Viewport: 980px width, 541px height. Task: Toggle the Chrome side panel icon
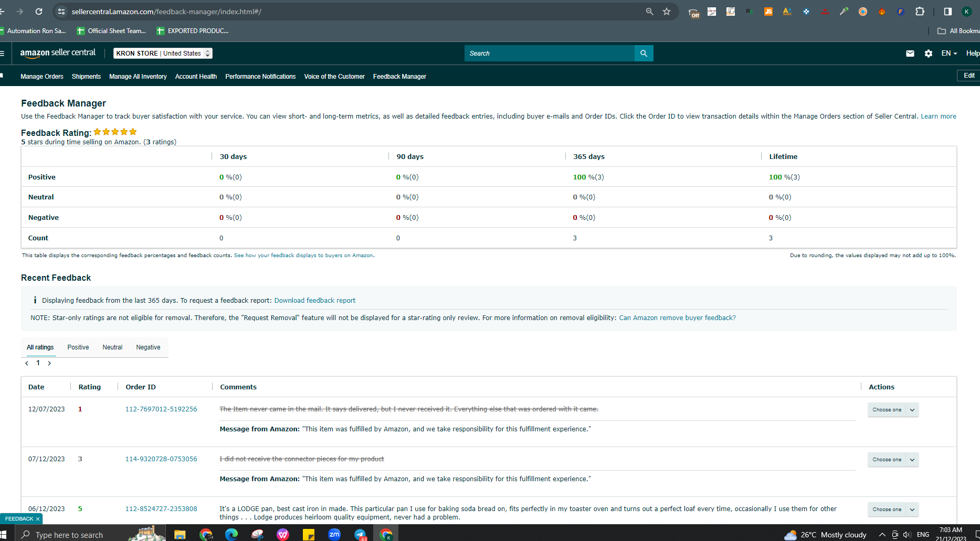pos(948,12)
